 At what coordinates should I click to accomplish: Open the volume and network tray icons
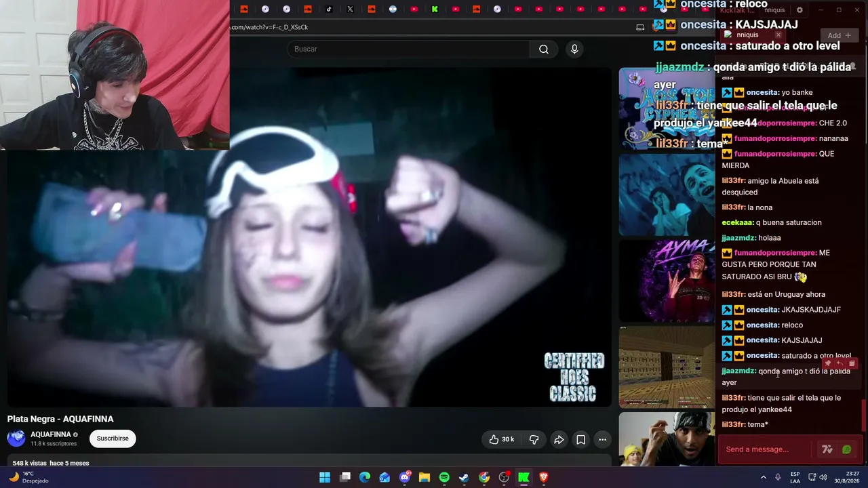pyautogui.click(x=817, y=477)
